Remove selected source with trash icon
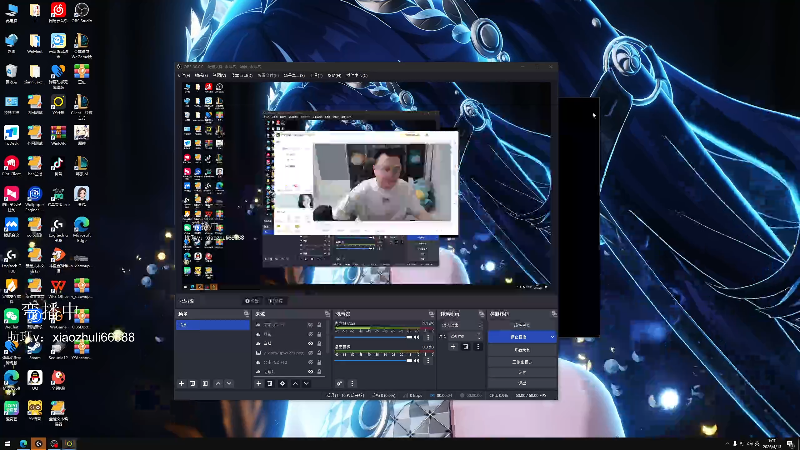800x450 pixels. [270, 383]
